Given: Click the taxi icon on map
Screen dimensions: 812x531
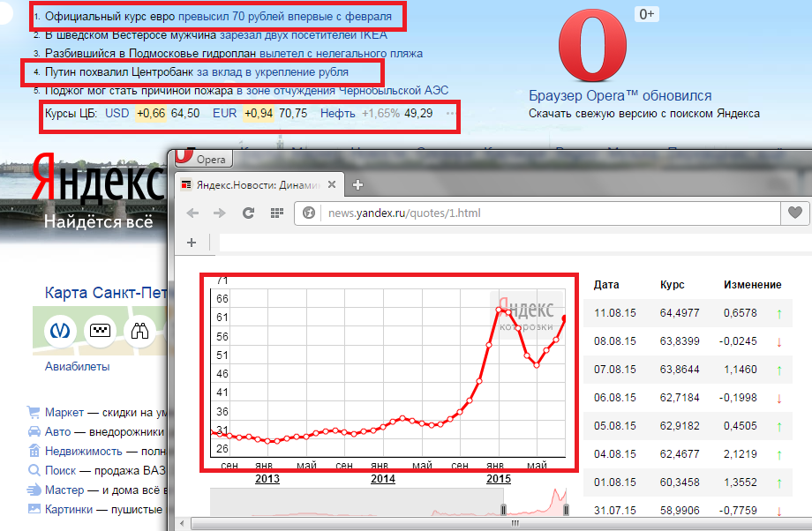Looking at the screenshot, I should click(100, 331).
